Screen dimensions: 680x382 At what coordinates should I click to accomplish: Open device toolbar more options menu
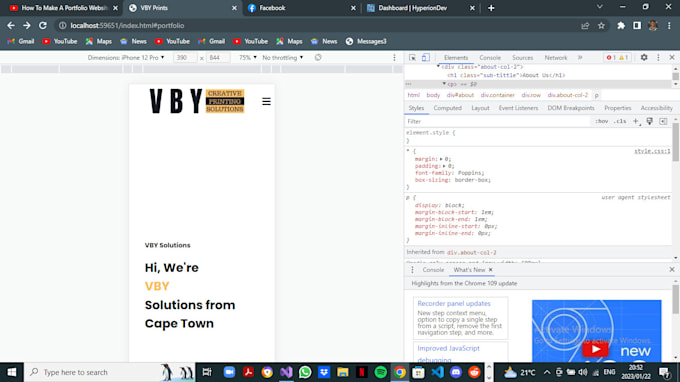(394, 58)
